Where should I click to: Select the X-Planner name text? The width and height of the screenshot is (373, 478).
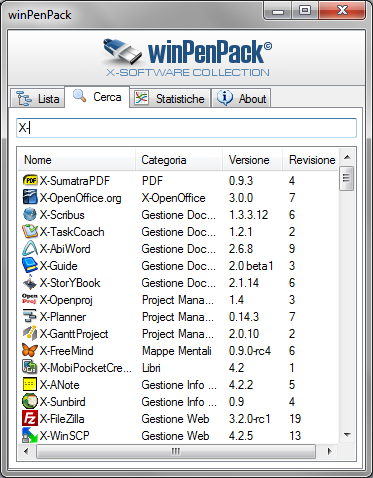pyautogui.click(x=63, y=317)
